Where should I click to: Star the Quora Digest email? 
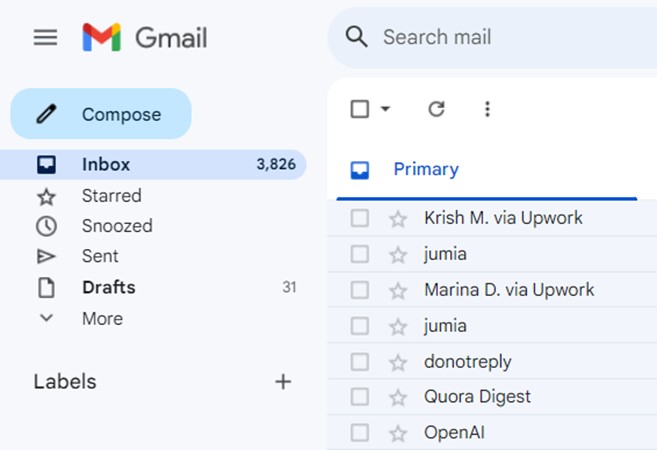[398, 398]
